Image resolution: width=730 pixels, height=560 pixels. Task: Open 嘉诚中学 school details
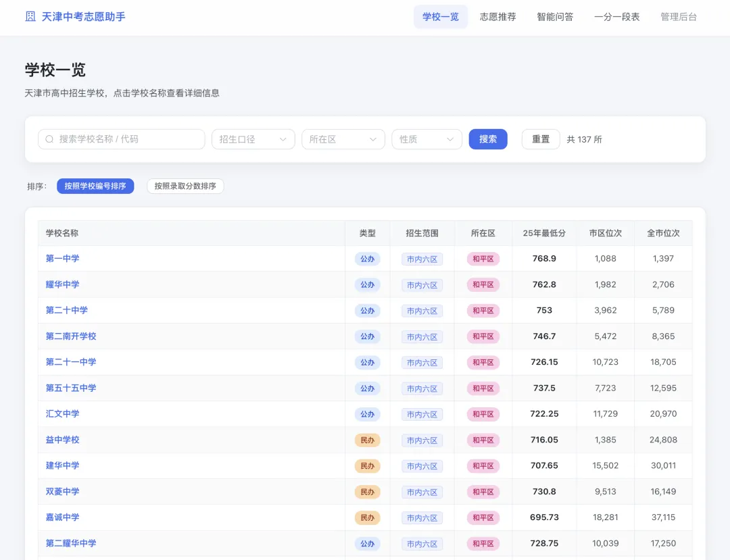(62, 517)
